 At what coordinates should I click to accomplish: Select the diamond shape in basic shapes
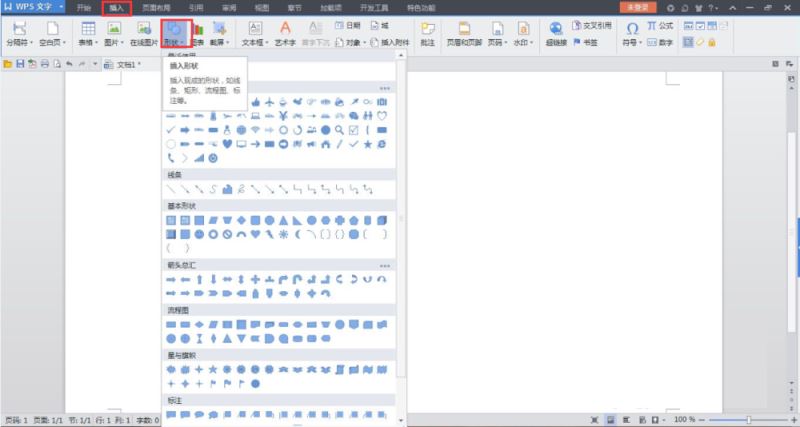pos(241,220)
